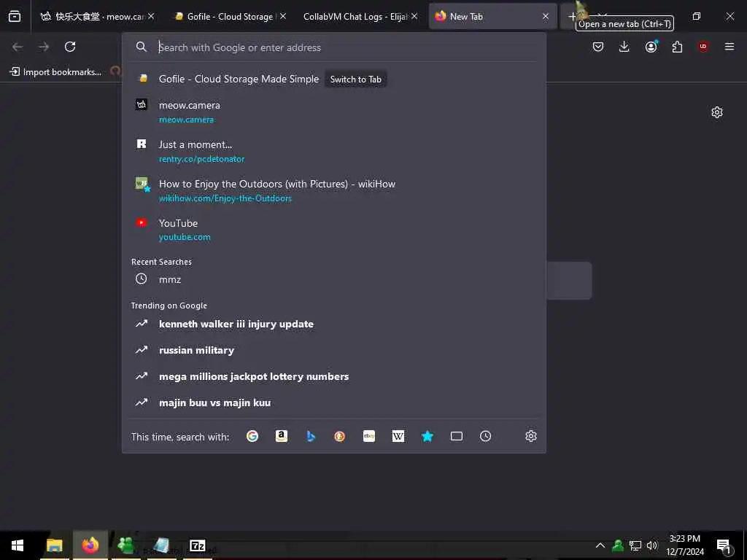This screenshot has height=560, width=747.
Task: Open the Firefox application hamburger menu
Action: point(729,47)
